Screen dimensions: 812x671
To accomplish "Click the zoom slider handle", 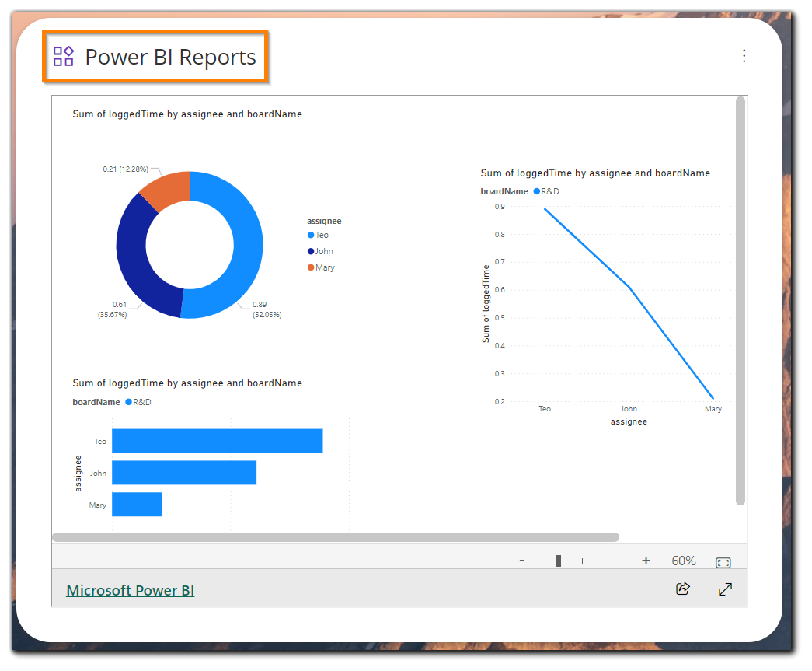I will 559,561.
